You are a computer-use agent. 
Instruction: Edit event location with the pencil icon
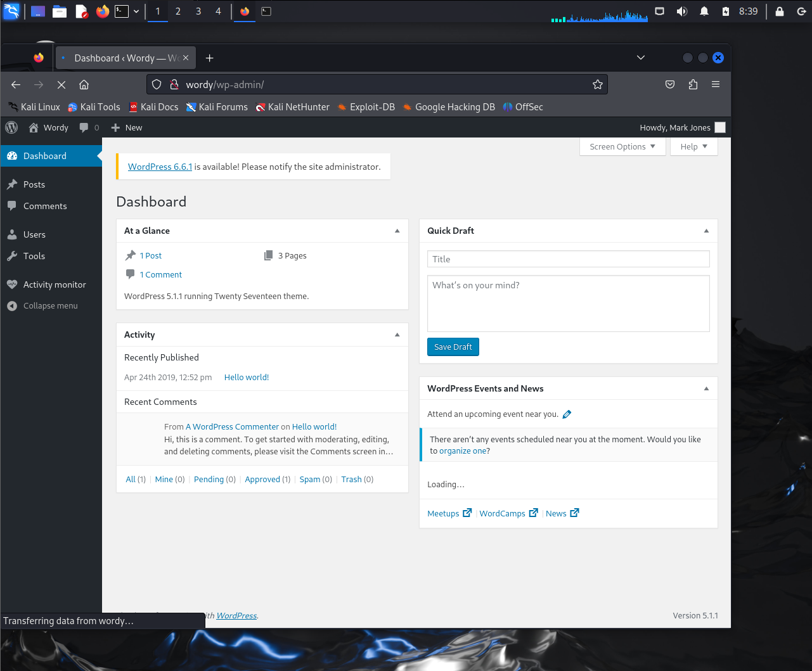coord(567,414)
